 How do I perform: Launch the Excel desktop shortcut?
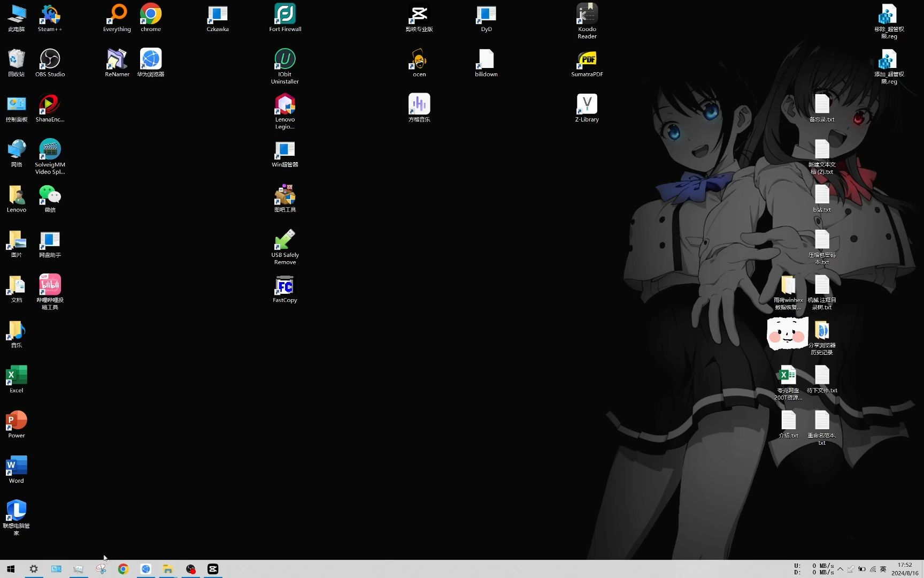(17, 379)
